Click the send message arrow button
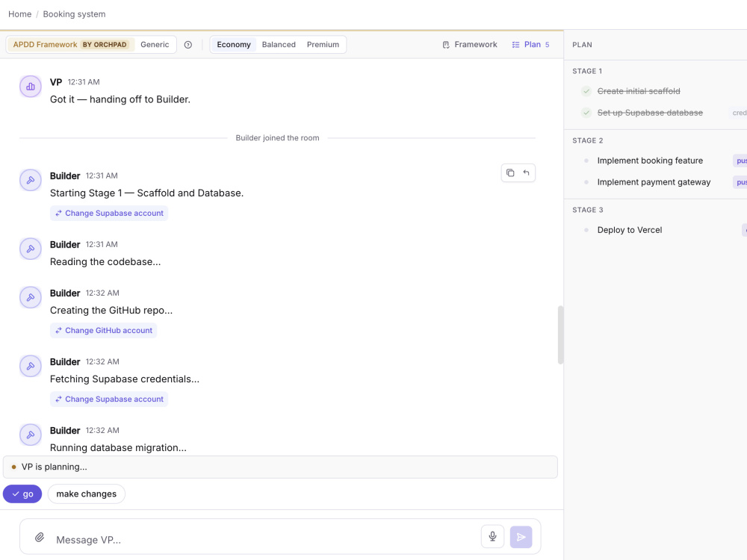This screenshot has height=560, width=747. [x=521, y=537]
